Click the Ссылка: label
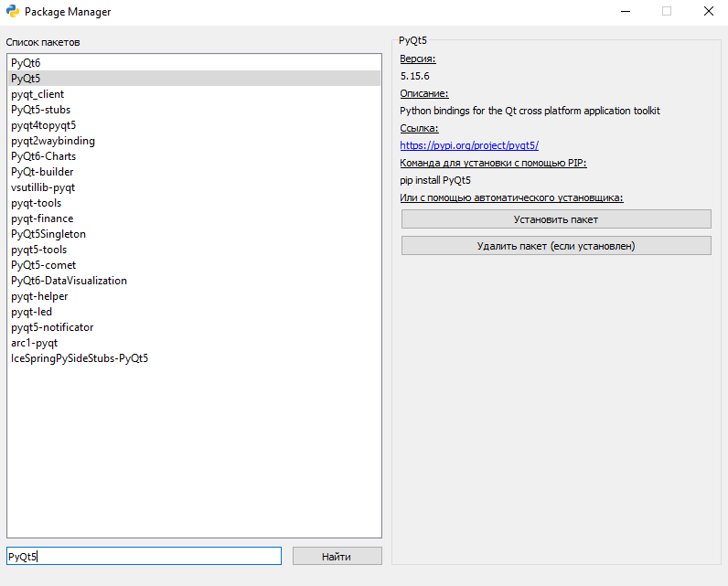Image resolution: width=728 pixels, height=586 pixels. pos(419,128)
